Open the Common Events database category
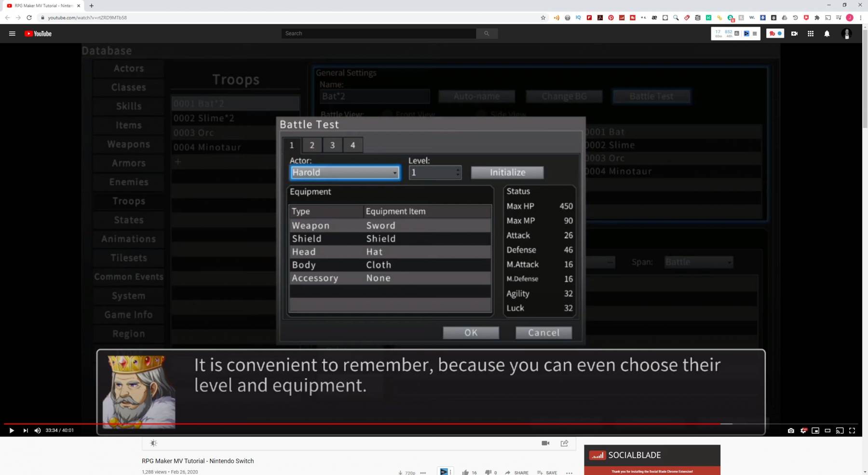868x475 pixels. coord(129,277)
